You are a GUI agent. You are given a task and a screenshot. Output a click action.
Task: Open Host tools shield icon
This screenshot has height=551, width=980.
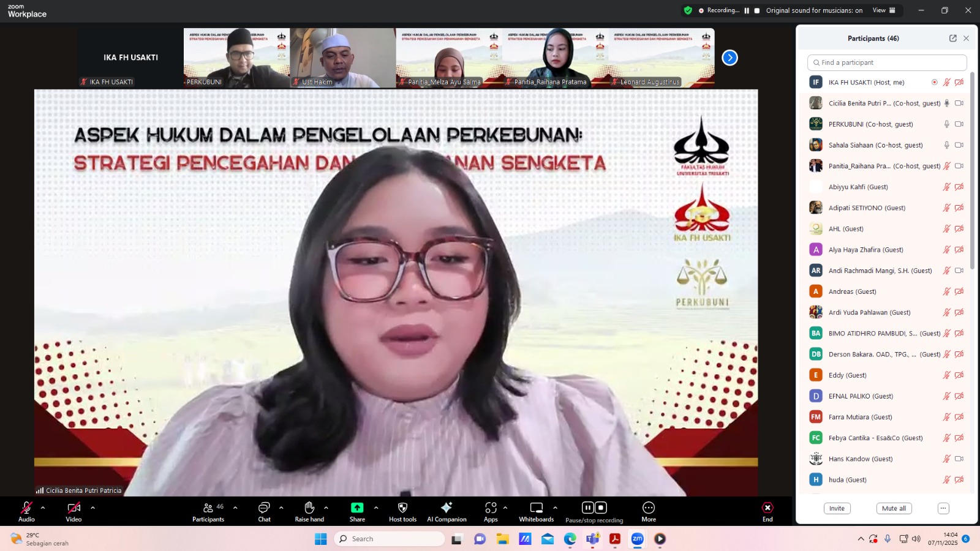pyautogui.click(x=402, y=508)
